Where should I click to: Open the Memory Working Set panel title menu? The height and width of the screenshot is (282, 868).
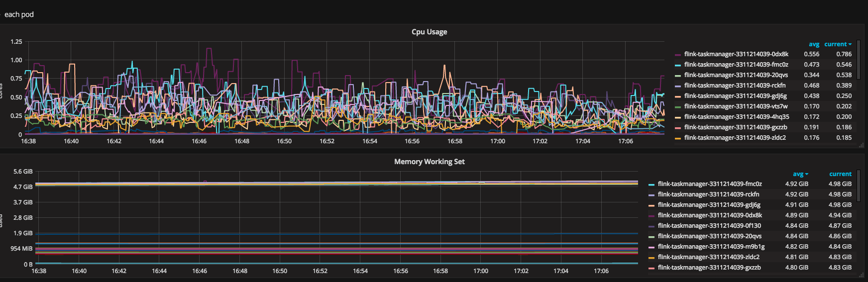tap(429, 162)
